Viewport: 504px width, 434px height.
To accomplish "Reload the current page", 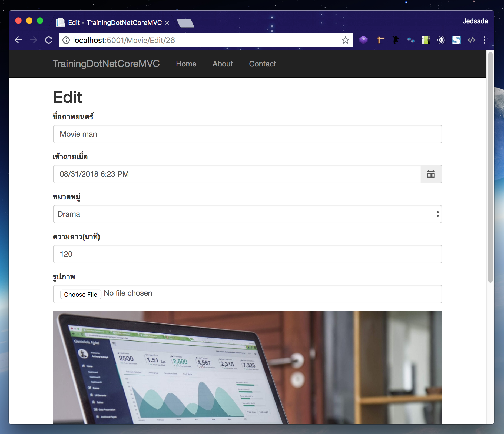I will point(49,40).
